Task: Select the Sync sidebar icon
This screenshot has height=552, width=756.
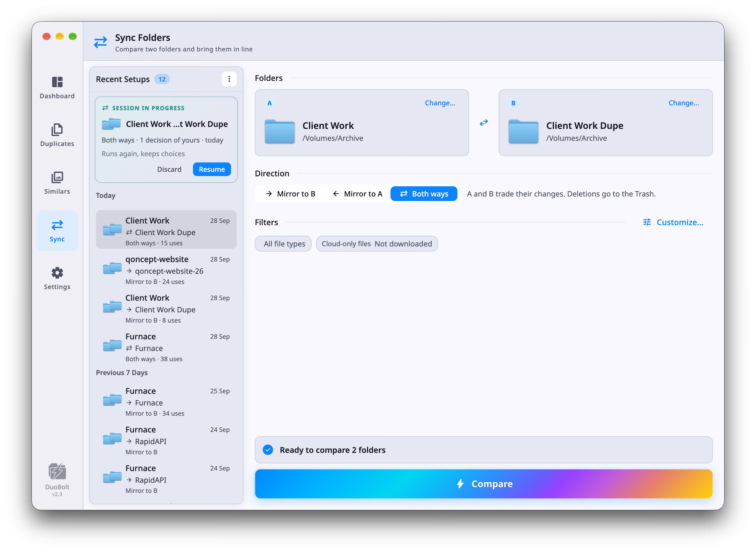Action: [57, 225]
